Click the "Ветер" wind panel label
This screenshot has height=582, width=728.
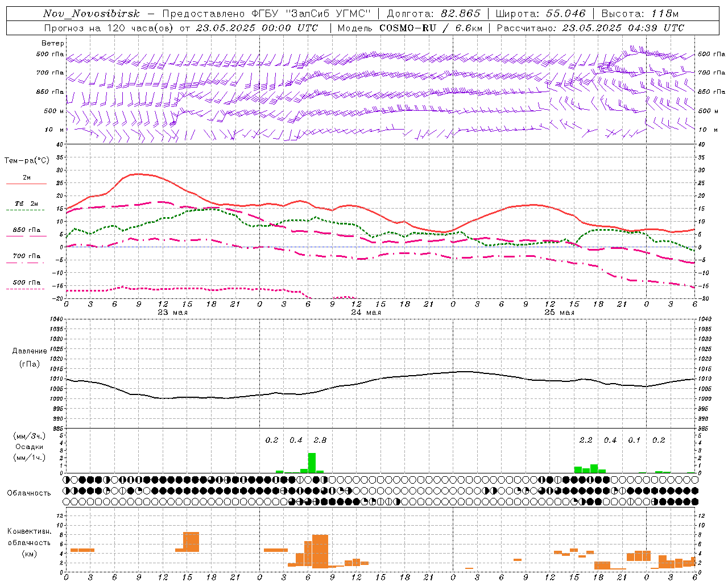[53, 43]
